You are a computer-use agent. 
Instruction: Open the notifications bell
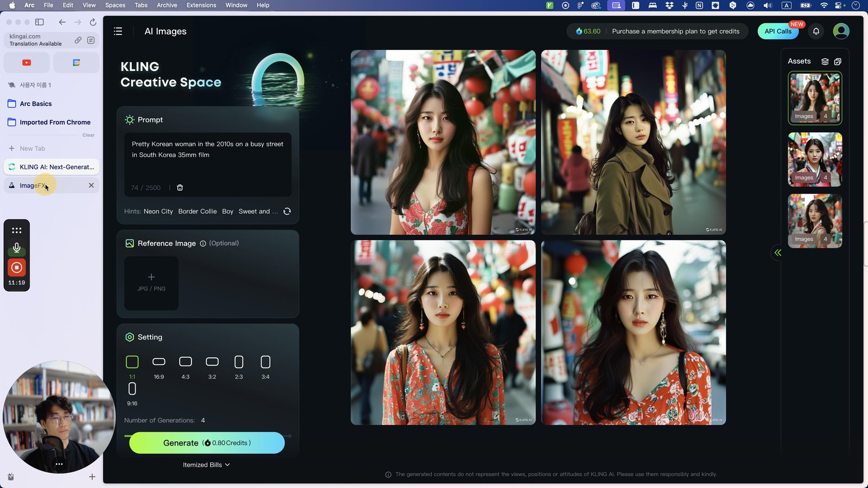pyautogui.click(x=816, y=31)
